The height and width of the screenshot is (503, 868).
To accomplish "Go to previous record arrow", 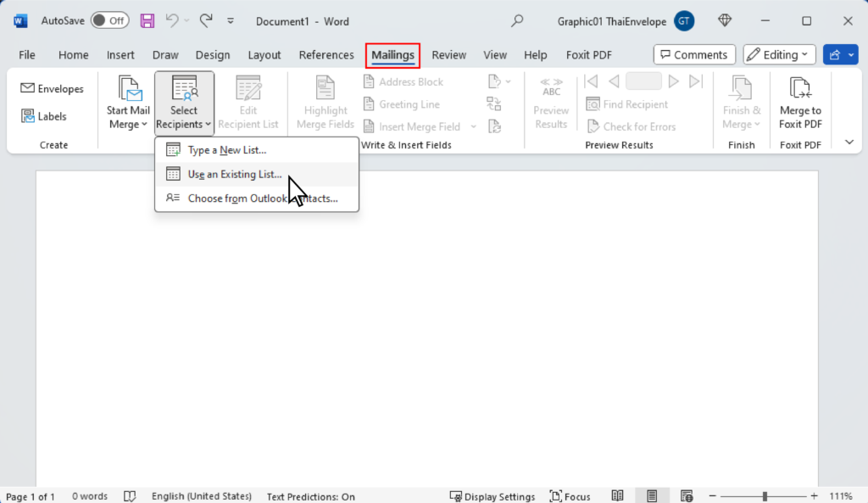I will tap(614, 81).
